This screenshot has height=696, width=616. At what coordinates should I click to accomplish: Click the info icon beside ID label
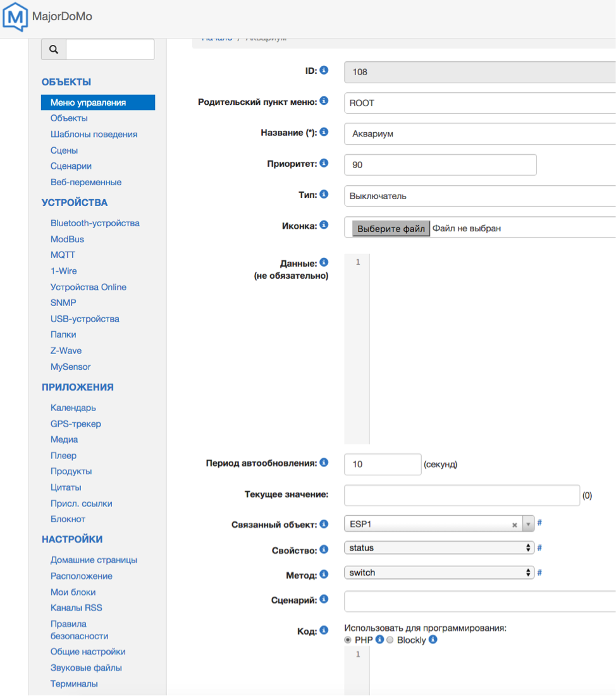(324, 70)
